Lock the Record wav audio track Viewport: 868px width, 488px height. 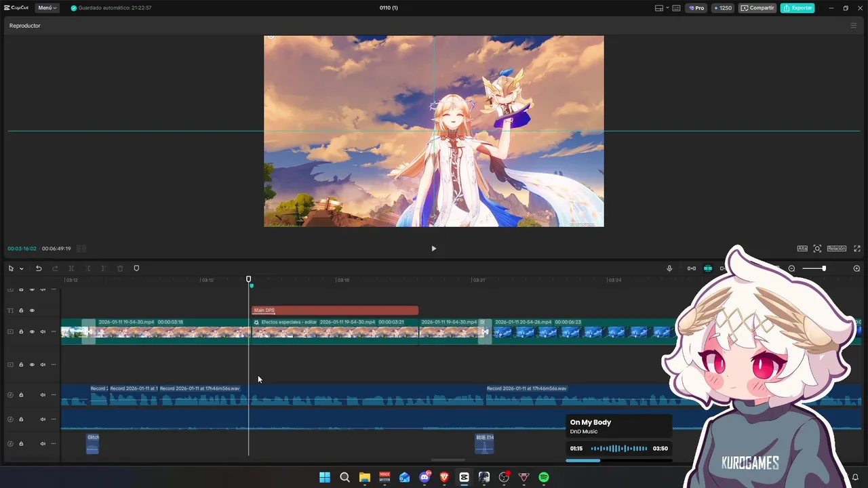point(21,395)
